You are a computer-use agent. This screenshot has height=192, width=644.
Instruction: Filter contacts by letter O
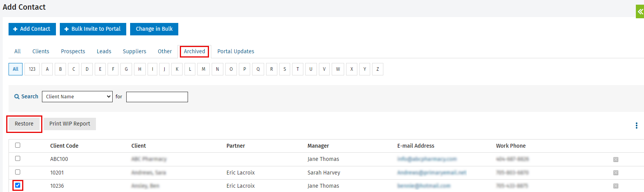pyautogui.click(x=231, y=69)
